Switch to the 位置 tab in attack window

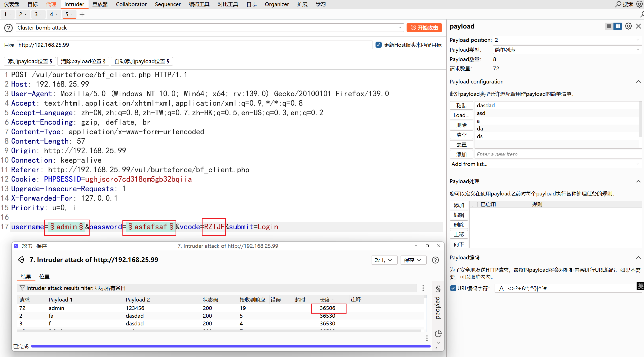point(44,277)
